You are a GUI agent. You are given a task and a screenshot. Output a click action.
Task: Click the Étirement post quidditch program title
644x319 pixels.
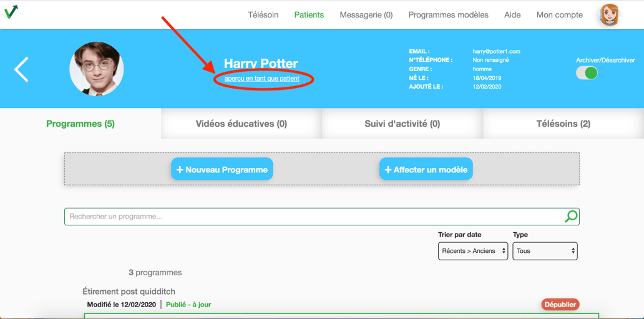(x=129, y=292)
